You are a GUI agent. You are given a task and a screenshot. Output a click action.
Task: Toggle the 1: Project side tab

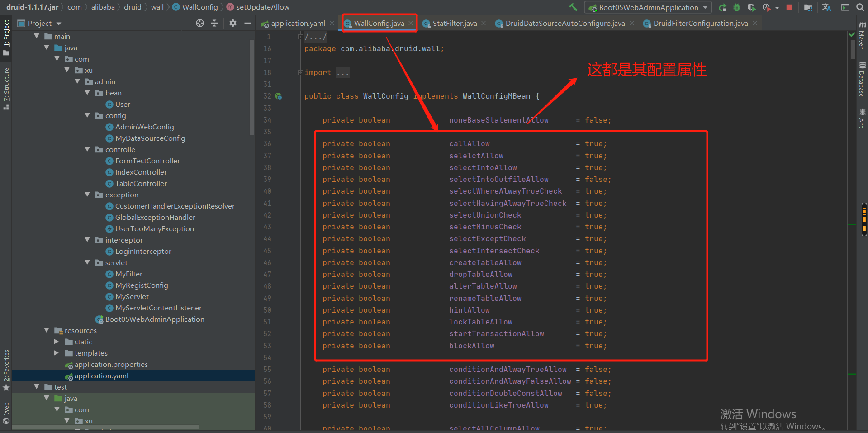[x=6, y=38]
